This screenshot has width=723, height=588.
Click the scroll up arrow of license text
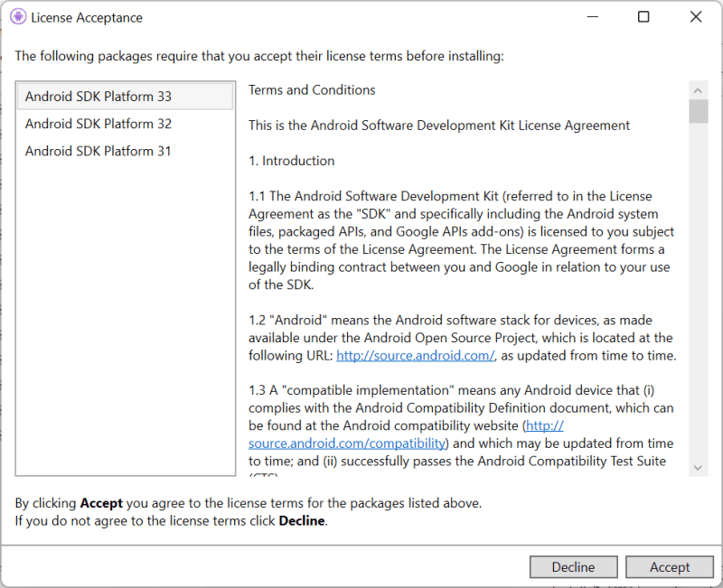click(x=698, y=90)
